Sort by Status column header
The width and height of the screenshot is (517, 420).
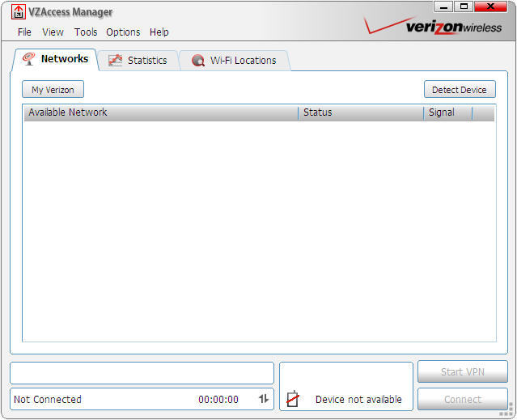[361, 112]
